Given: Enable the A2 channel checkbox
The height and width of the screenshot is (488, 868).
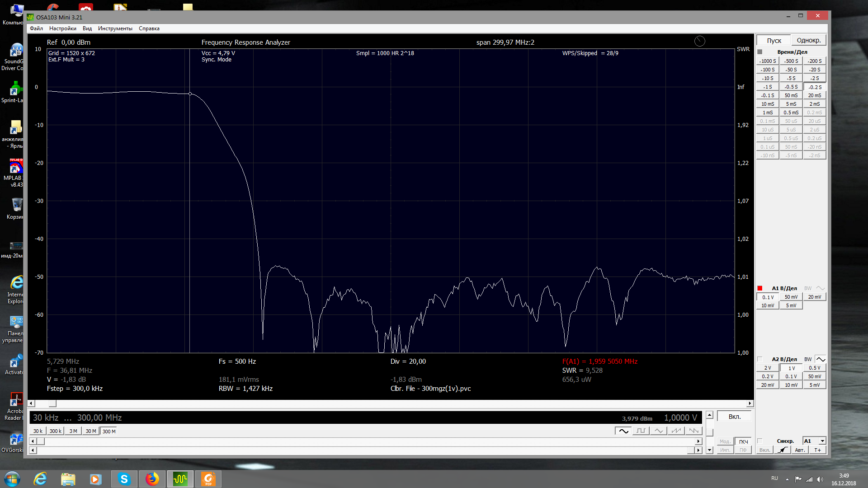Looking at the screenshot, I should 760,359.
